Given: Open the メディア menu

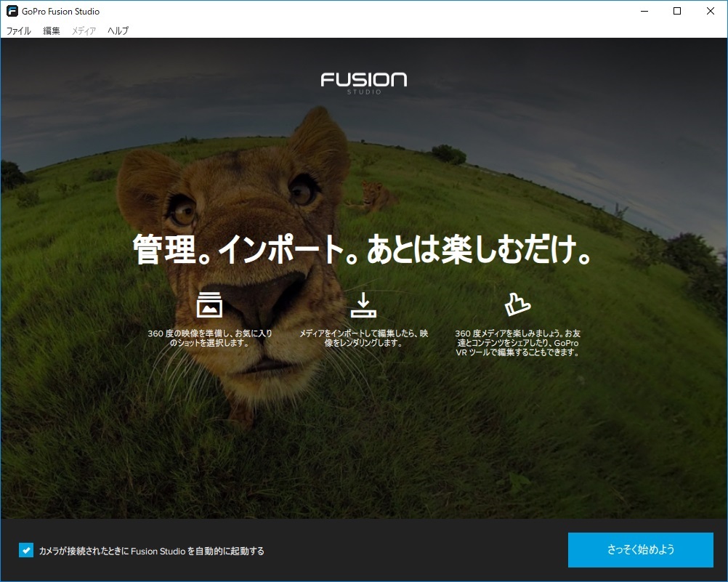Looking at the screenshot, I should (82, 31).
